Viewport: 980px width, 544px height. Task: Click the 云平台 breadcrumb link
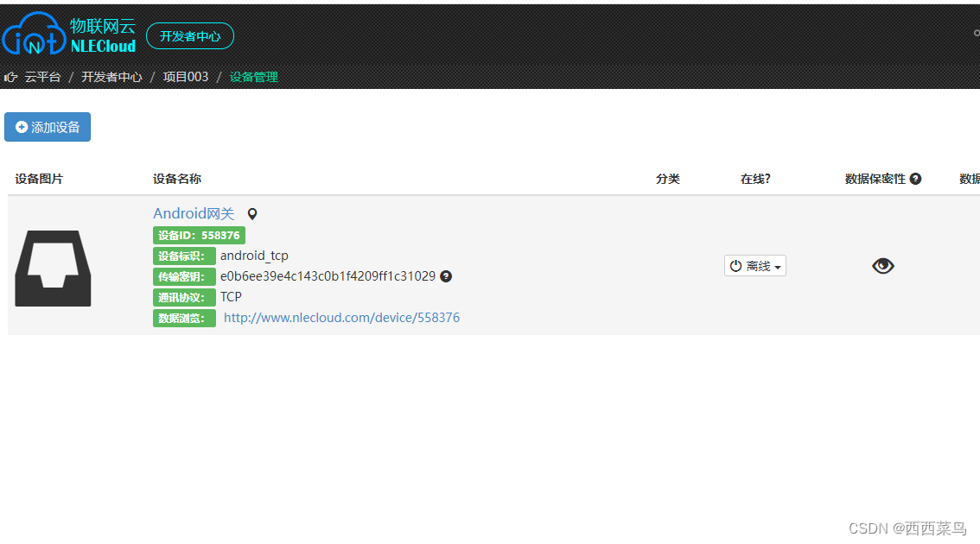point(42,77)
